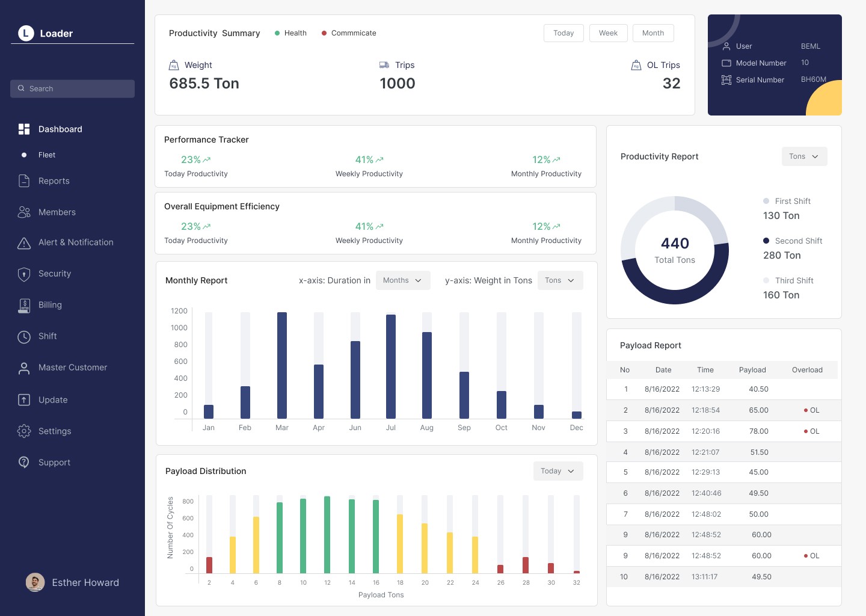Toggle the Health legend dot
This screenshot has width=866, height=616.
click(x=277, y=33)
